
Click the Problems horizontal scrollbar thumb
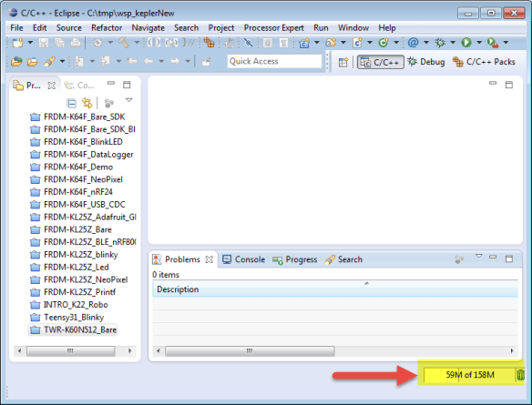[250, 350]
